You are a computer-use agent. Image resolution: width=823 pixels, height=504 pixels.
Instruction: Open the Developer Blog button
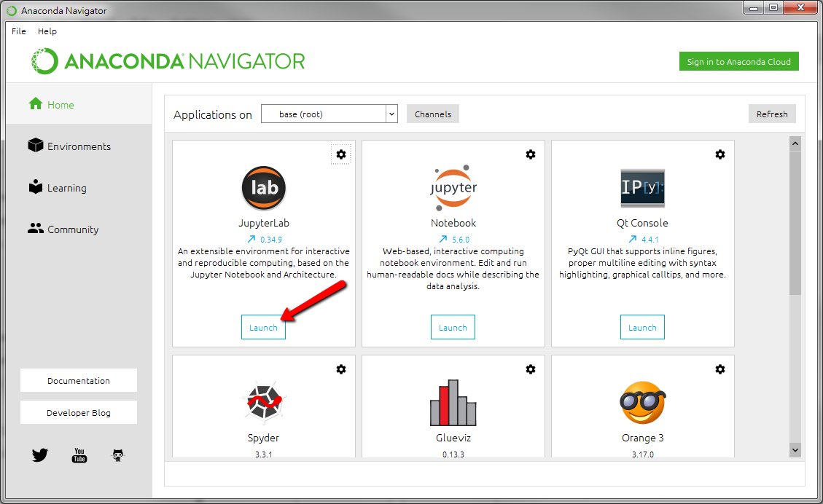(79, 412)
